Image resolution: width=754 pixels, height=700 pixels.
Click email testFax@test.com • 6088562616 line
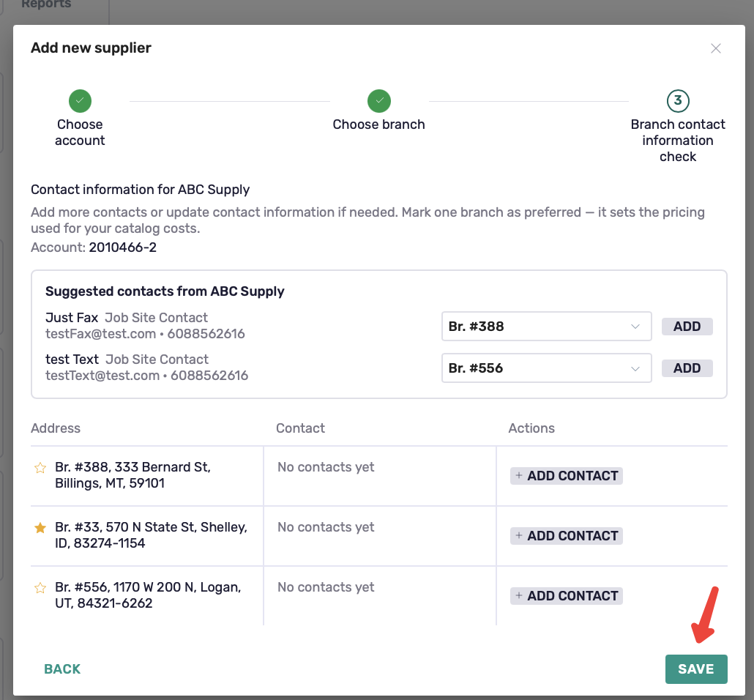145,334
